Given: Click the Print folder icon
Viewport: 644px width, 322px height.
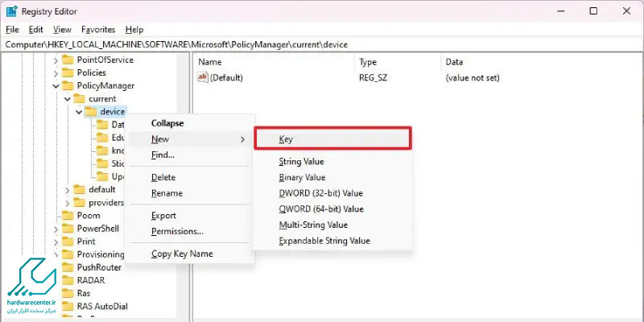Looking at the screenshot, I should pos(68,242).
